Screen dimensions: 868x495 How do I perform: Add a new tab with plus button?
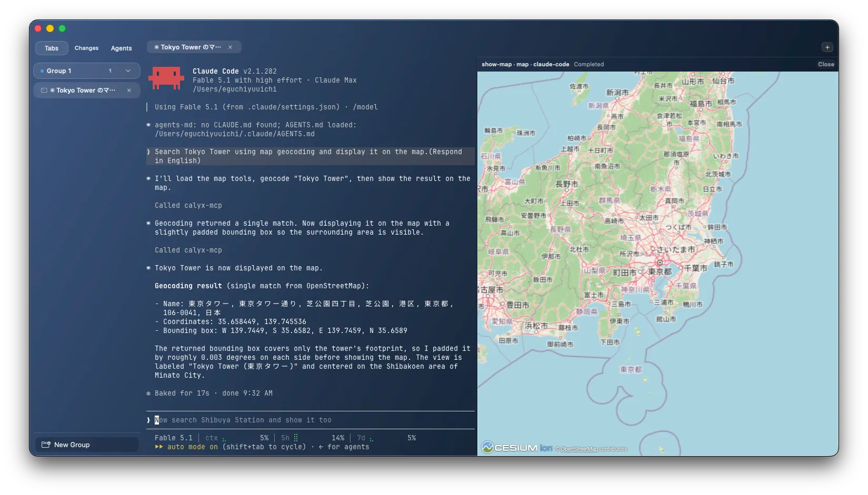coord(827,47)
